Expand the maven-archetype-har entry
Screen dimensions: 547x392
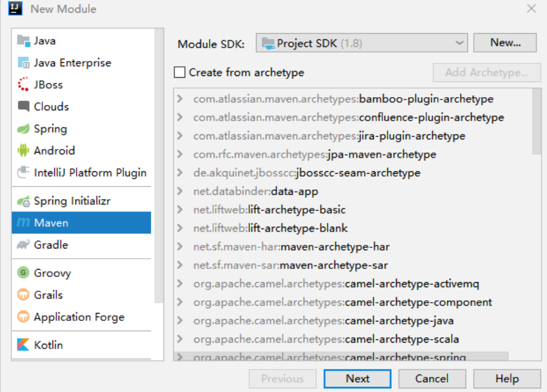pyautogui.click(x=180, y=246)
